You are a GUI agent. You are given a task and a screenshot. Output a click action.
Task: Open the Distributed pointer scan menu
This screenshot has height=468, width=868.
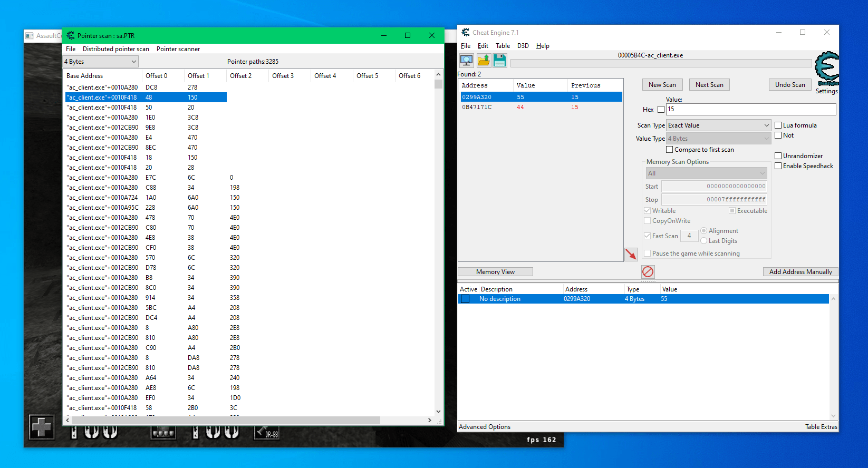(x=116, y=49)
